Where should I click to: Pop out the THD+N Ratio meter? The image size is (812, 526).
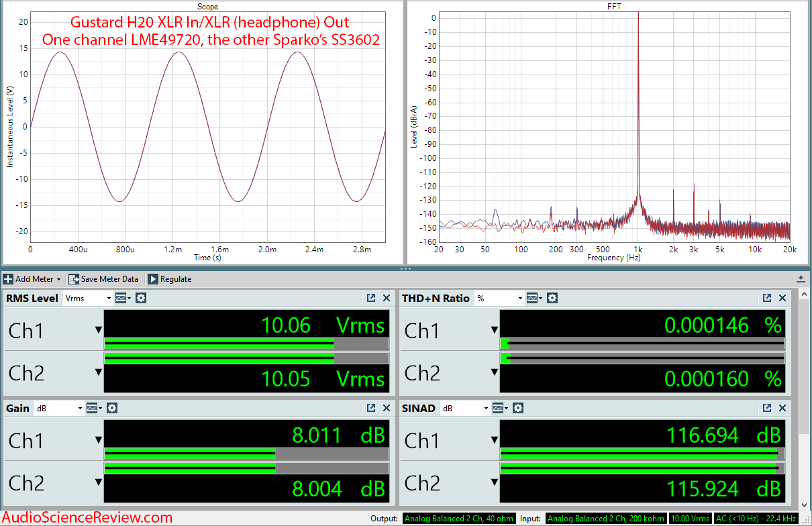coord(767,298)
